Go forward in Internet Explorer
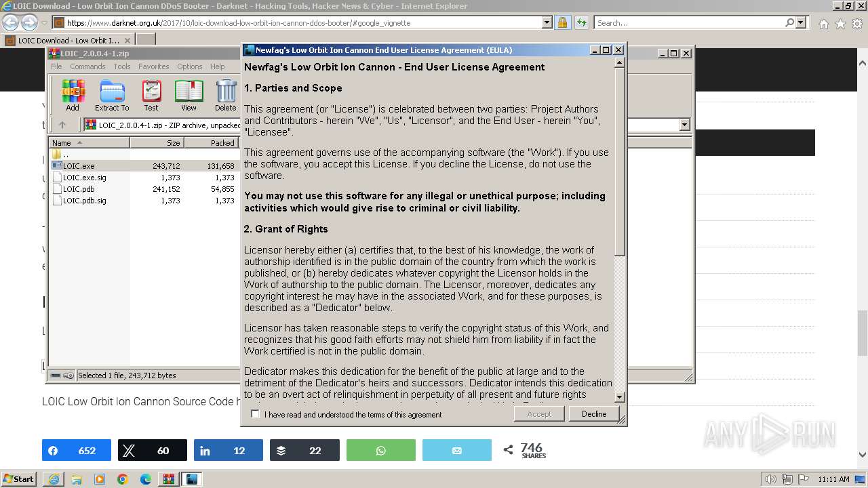This screenshot has height=488, width=868. point(29,23)
